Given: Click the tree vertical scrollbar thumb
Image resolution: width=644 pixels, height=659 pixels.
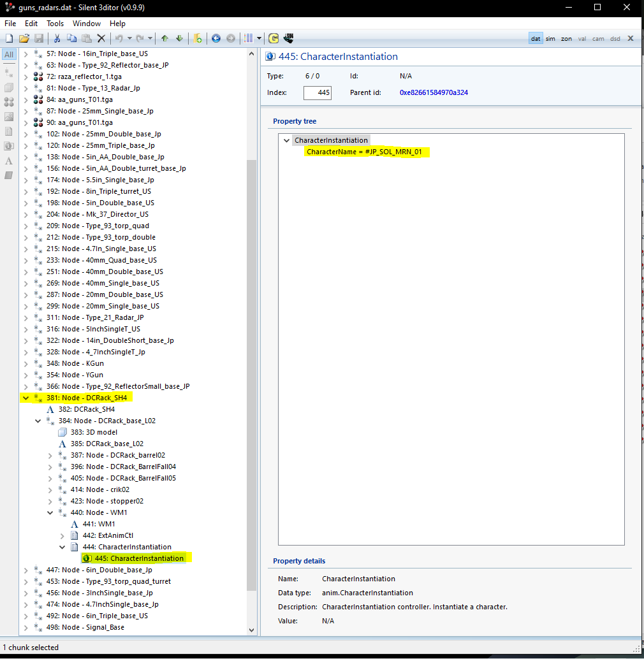Looking at the screenshot, I should click(251, 375).
